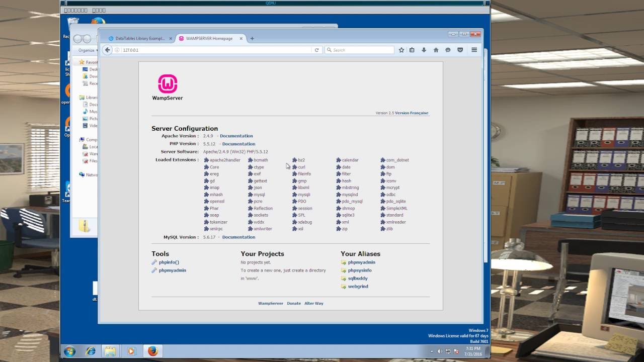Click the com_dotnet extension text
Image resolution: width=644 pixels, height=362 pixels.
pyautogui.click(x=397, y=160)
